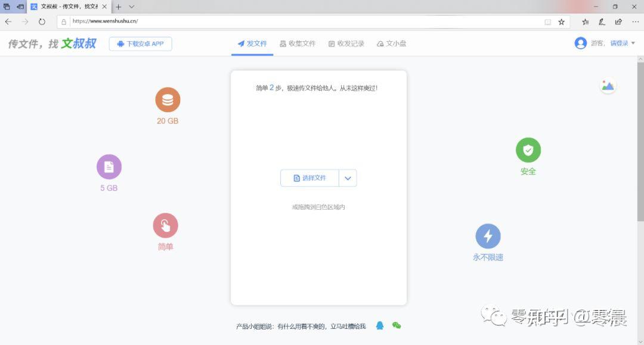The height and width of the screenshot is (345, 644).
Task: Click the 下载安卓APP button
Action: click(x=140, y=43)
